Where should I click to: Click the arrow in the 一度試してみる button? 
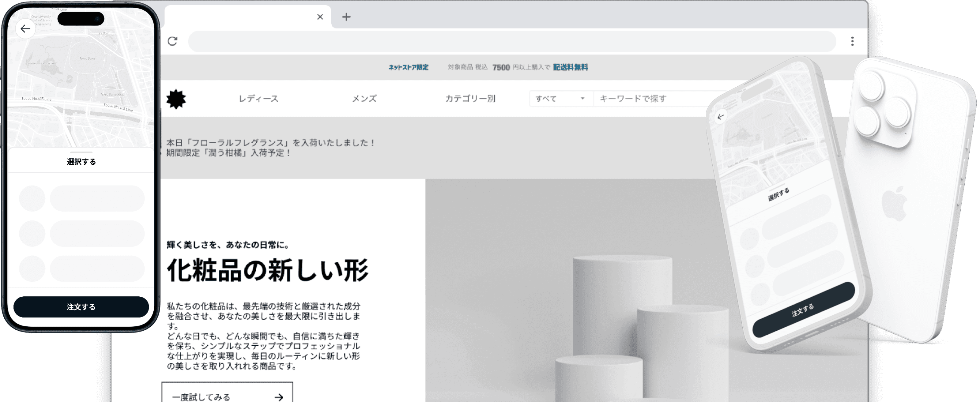tap(279, 397)
